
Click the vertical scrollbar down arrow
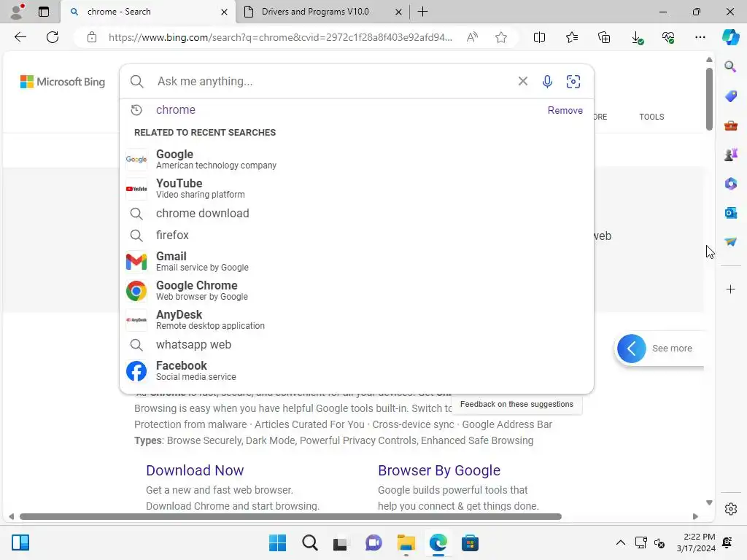tap(709, 503)
